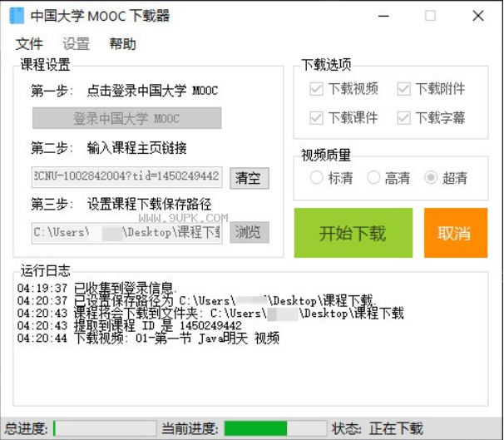This screenshot has height=440, width=504.
Task: Click log line 已设置保存路径为
Action: 196,300
